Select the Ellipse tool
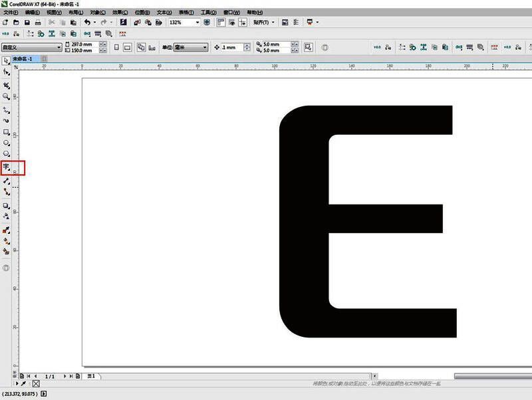The width and height of the screenshot is (532, 400). [x=7, y=143]
